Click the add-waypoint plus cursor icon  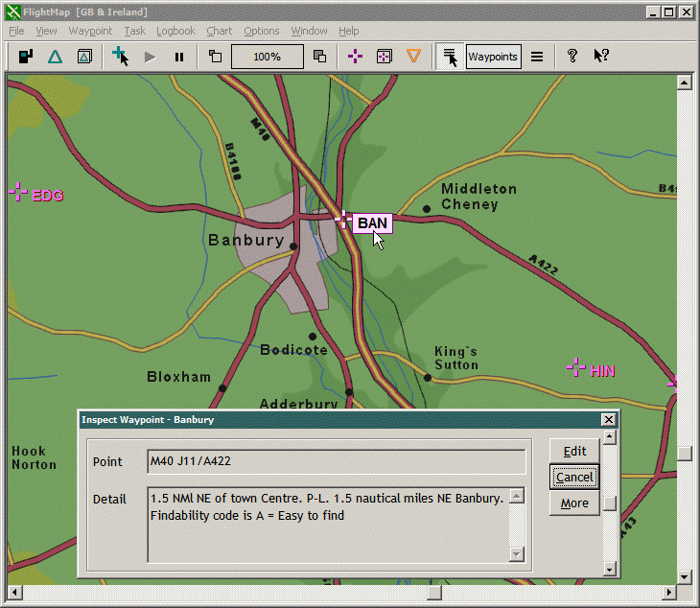[x=120, y=57]
